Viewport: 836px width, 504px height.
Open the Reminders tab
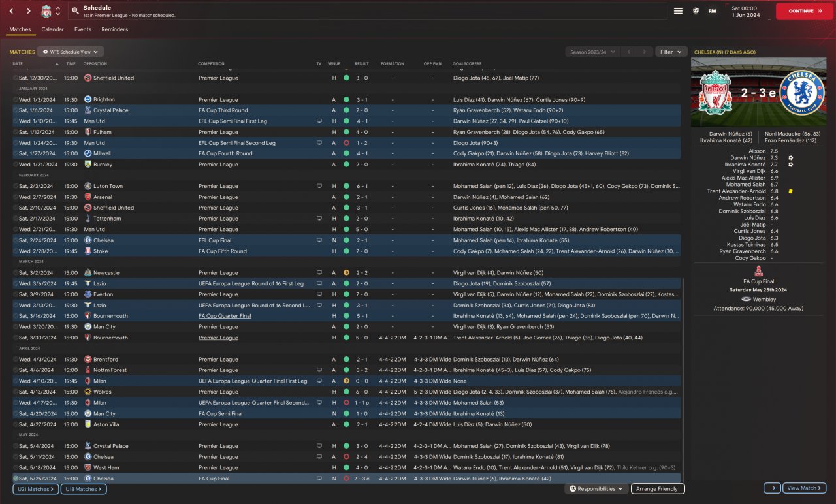click(x=114, y=29)
